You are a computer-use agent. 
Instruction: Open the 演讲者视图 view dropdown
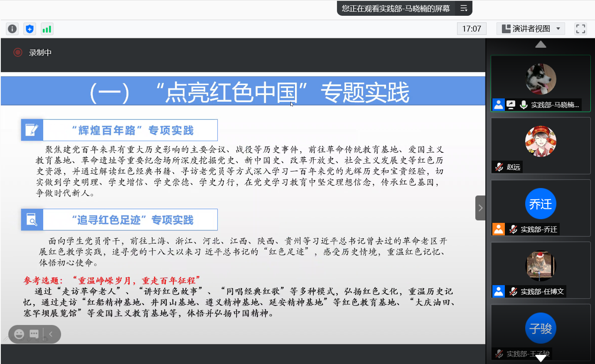click(x=531, y=29)
